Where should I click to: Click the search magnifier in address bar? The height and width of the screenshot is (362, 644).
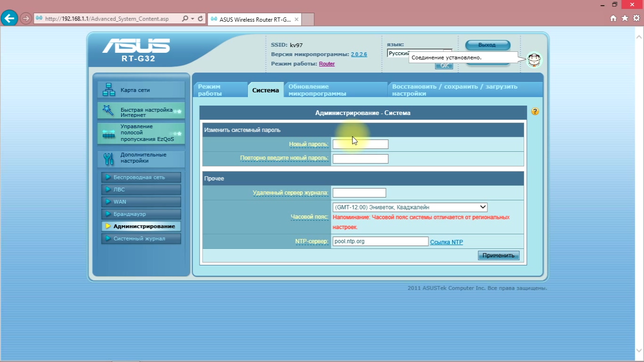coord(185,19)
